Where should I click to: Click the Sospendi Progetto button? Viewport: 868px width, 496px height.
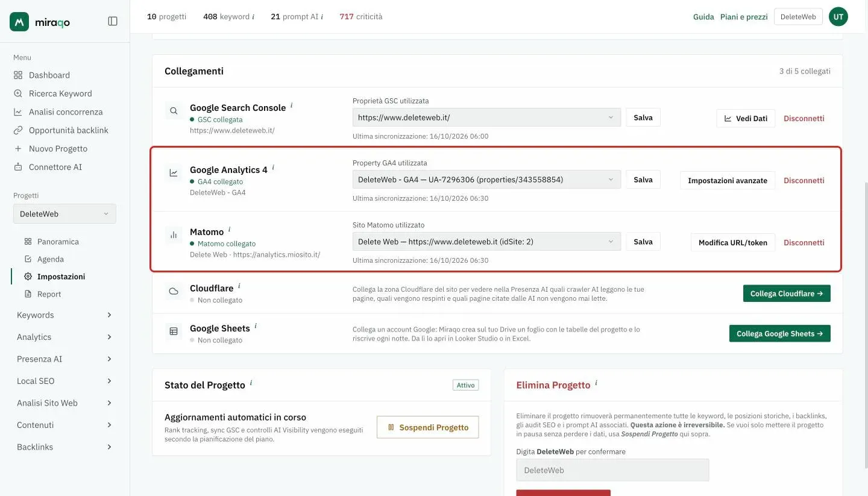tap(427, 427)
